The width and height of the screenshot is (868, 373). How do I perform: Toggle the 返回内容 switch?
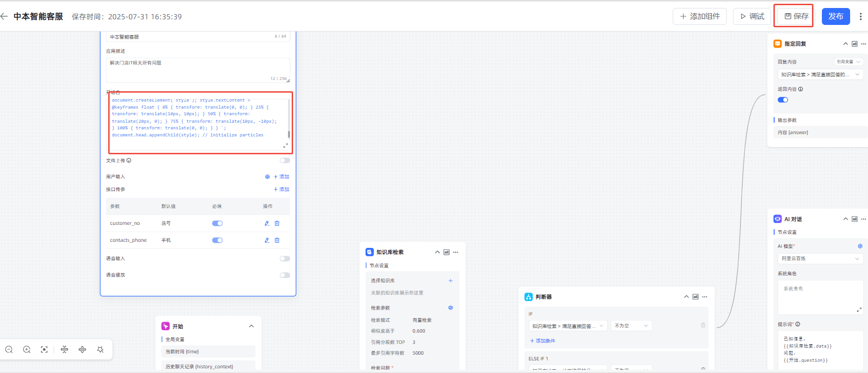coord(783,100)
